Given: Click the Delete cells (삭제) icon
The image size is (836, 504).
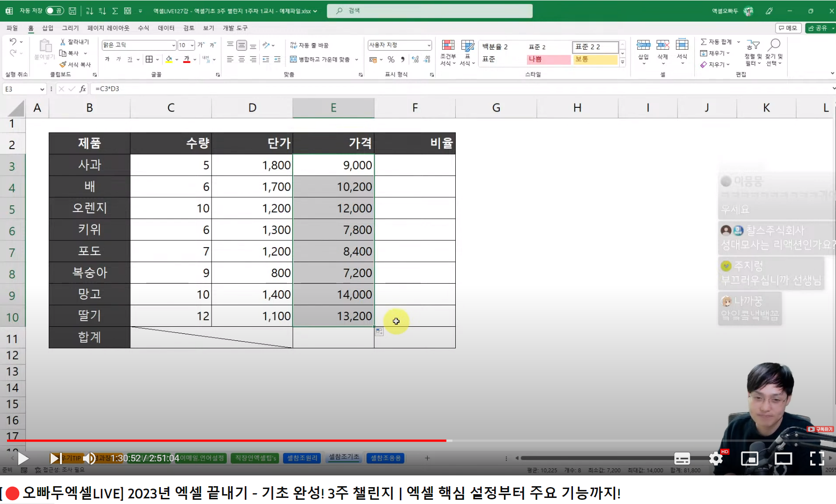Looking at the screenshot, I should pyautogui.click(x=663, y=45).
